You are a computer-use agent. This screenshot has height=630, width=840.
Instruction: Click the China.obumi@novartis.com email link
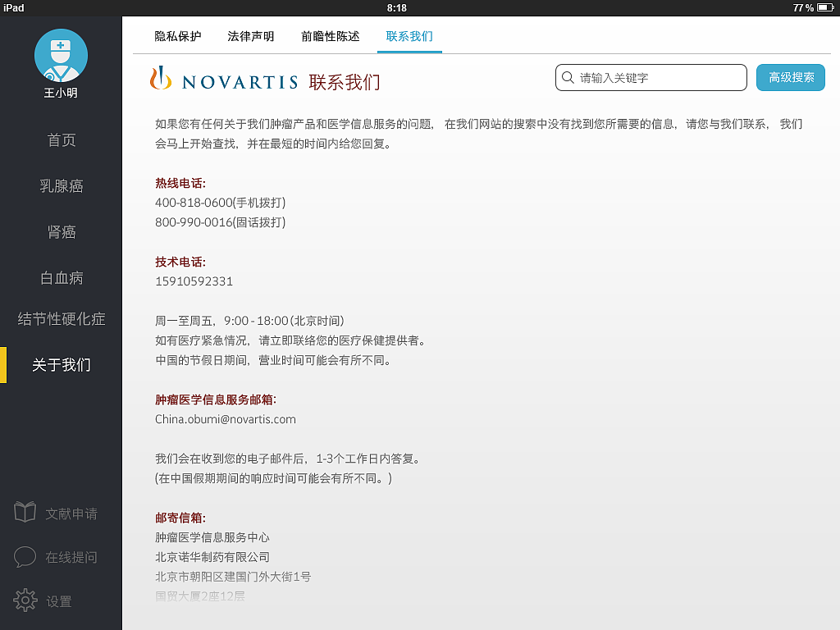click(226, 418)
